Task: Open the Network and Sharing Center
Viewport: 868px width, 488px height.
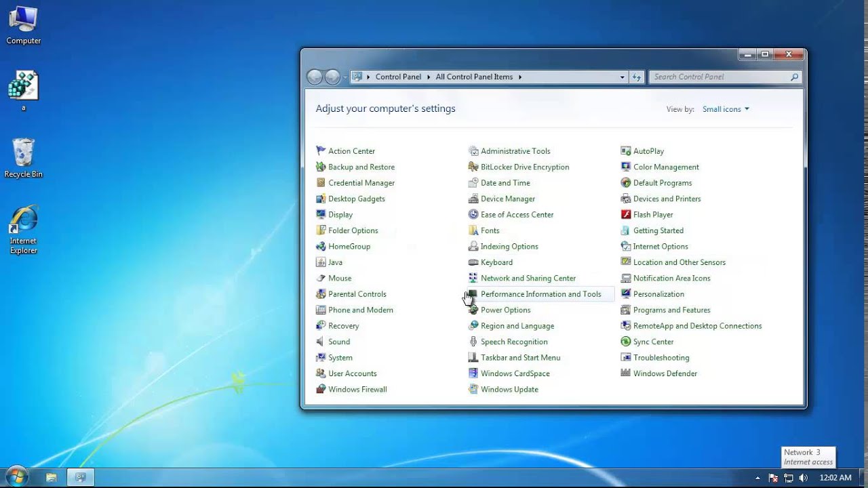Action: point(528,278)
